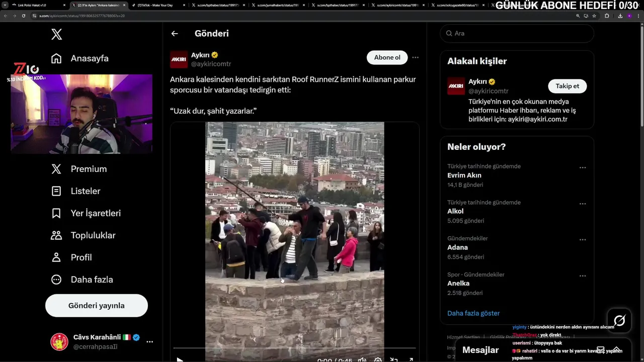Click browser forward button
The height and width of the screenshot is (362, 644).
coord(14,16)
